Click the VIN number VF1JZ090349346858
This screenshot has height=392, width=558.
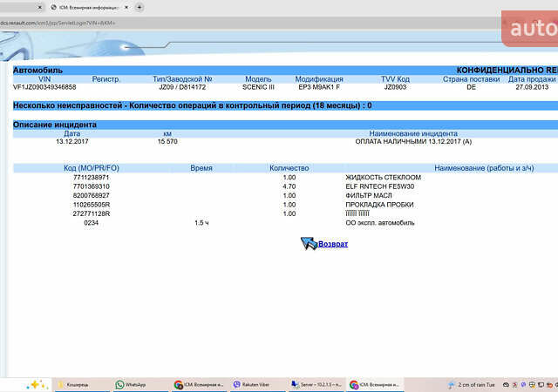tap(44, 87)
